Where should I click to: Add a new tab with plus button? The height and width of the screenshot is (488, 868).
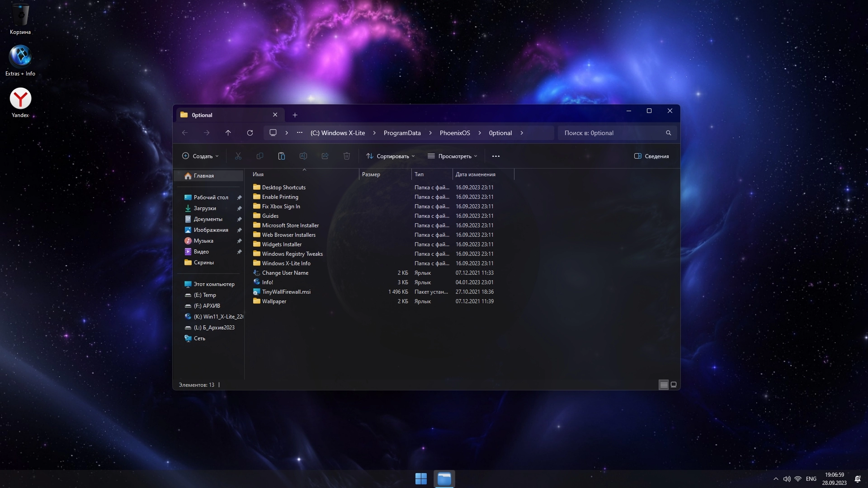point(295,115)
